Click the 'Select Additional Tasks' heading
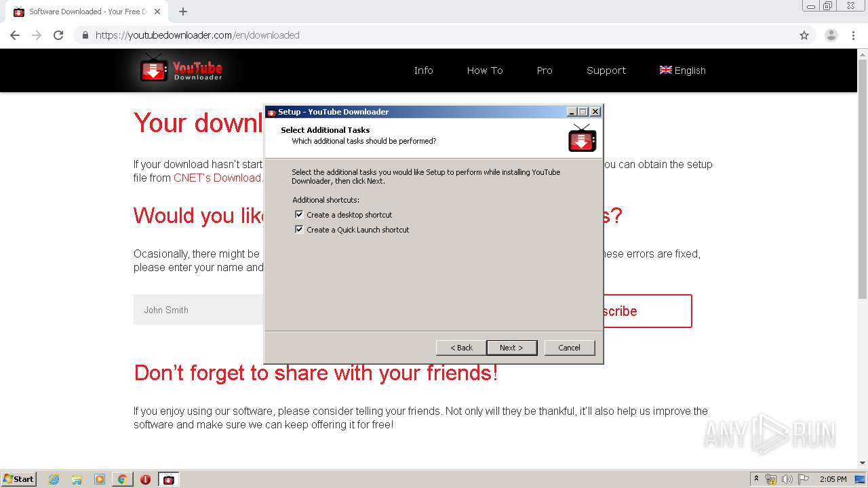 [325, 130]
